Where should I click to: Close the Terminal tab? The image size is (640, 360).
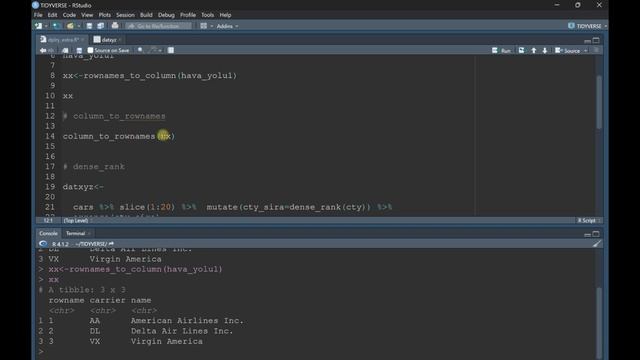tap(89, 233)
